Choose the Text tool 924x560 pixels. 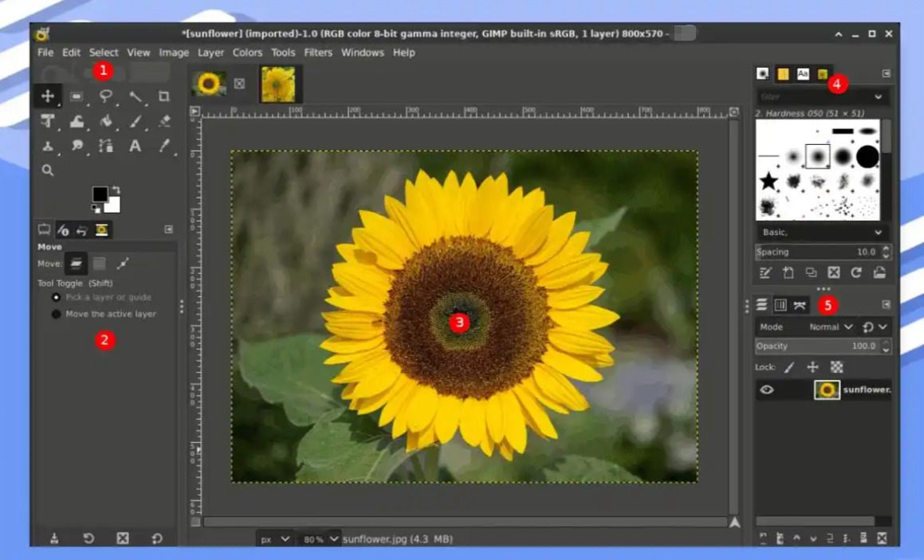coord(135,146)
